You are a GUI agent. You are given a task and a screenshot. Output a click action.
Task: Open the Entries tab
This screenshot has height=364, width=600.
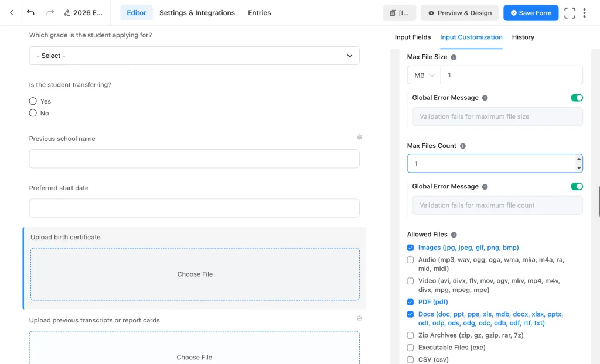[x=260, y=13]
